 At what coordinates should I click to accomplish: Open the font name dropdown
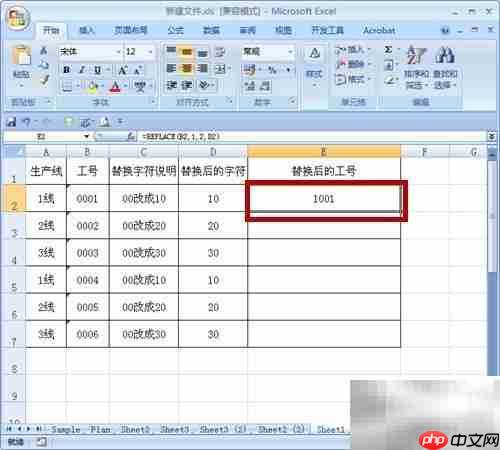[119, 52]
